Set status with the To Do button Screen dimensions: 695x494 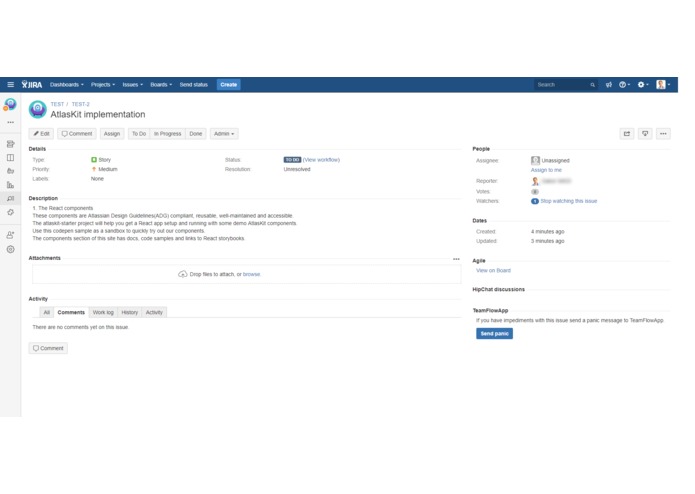pyautogui.click(x=139, y=134)
